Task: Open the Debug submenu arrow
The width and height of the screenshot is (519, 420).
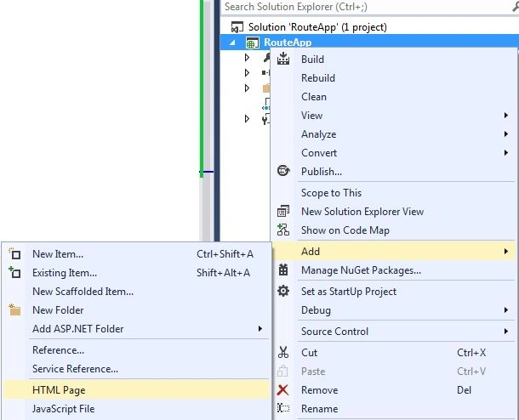Action: pos(505,309)
